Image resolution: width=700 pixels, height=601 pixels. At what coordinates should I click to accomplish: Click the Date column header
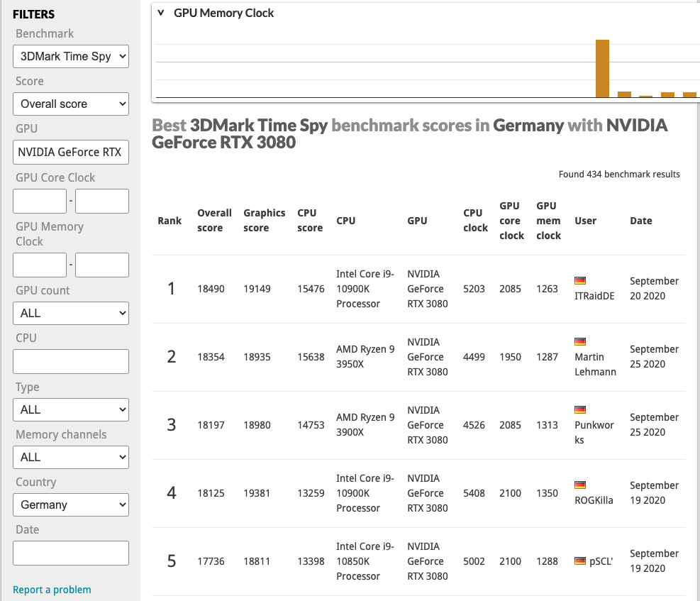pos(641,221)
